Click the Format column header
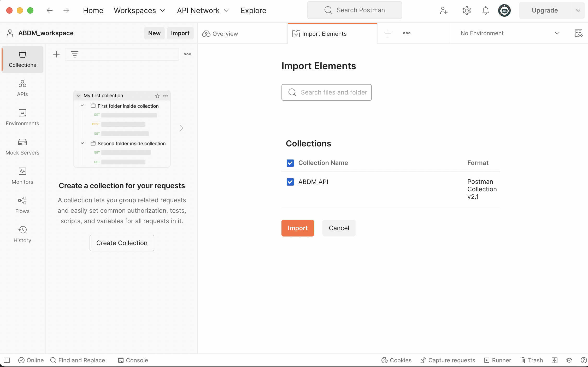The height and width of the screenshot is (367, 588). click(478, 163)
